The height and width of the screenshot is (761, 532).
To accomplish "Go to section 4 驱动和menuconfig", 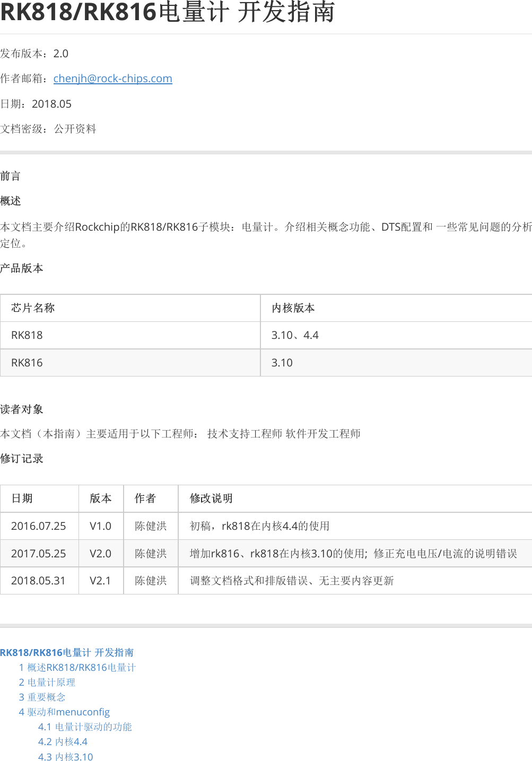I will pyautogui.click(x=64, y=712).
